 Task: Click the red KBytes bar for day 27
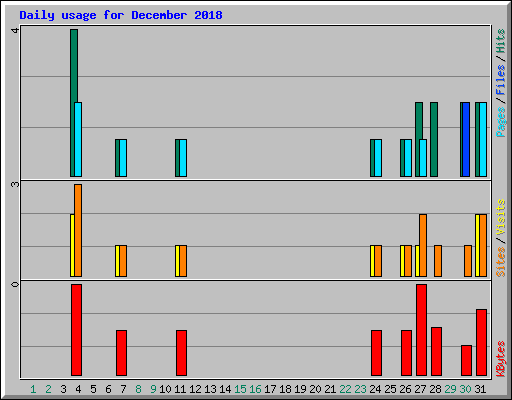coord(421,330)
